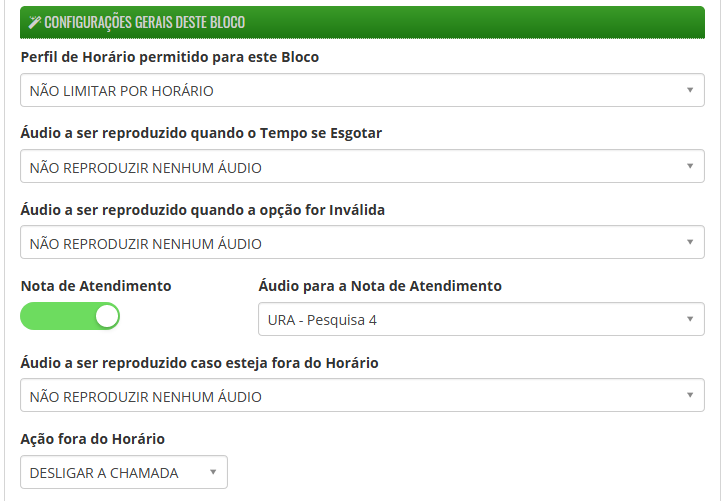Click the magic wand icon in header
Viewport: 721px width, 503px height.
[35, 22]
